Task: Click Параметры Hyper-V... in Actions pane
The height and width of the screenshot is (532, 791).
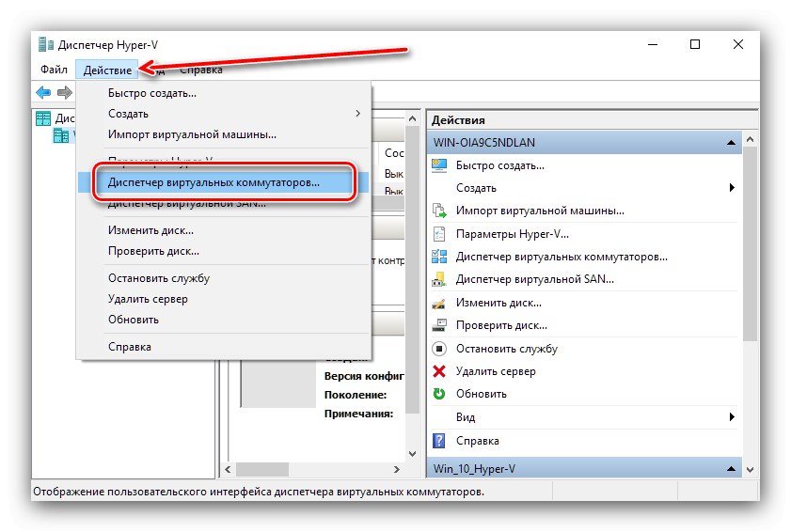Action: coord(513,234)
